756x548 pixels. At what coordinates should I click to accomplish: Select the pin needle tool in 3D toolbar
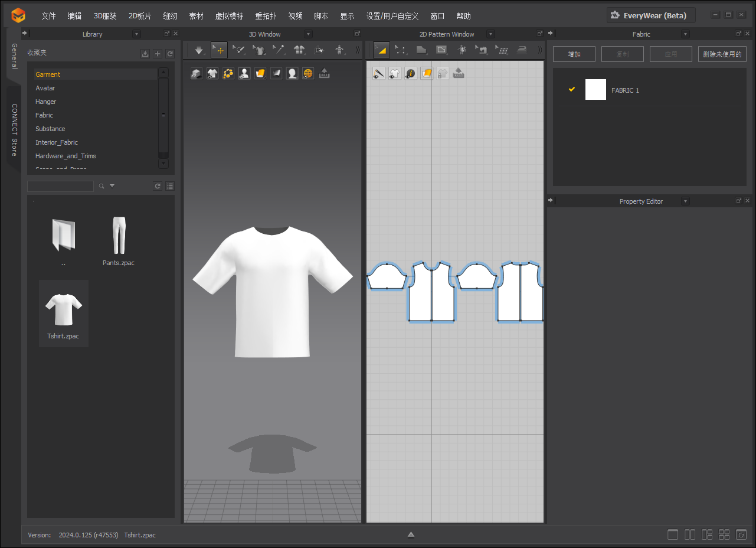[x=279, y=50]
